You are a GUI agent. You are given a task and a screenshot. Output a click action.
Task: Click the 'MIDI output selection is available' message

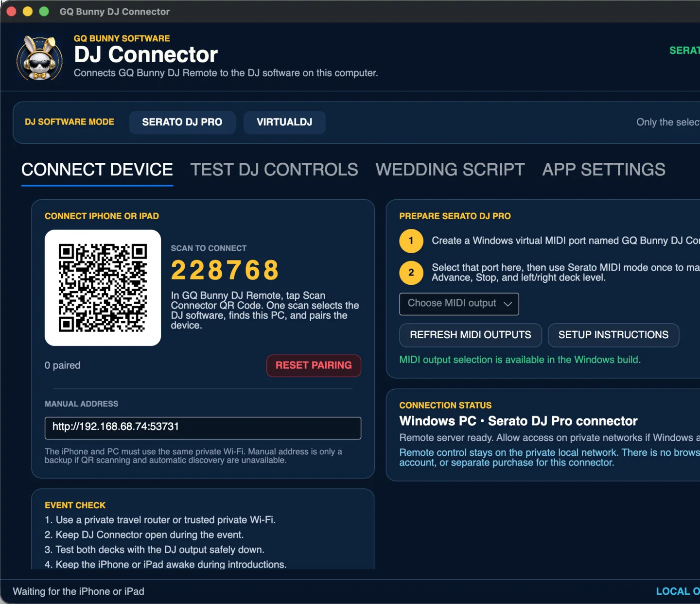[x=520, y=360]
